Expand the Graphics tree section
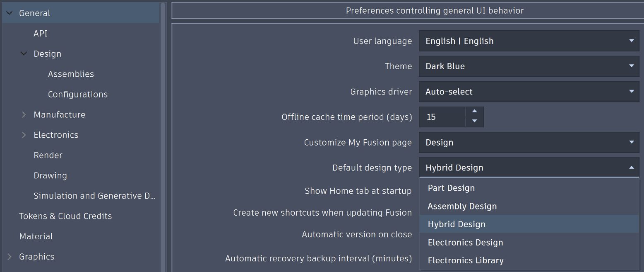The image size is (644, 272). (x=10, y=257)
